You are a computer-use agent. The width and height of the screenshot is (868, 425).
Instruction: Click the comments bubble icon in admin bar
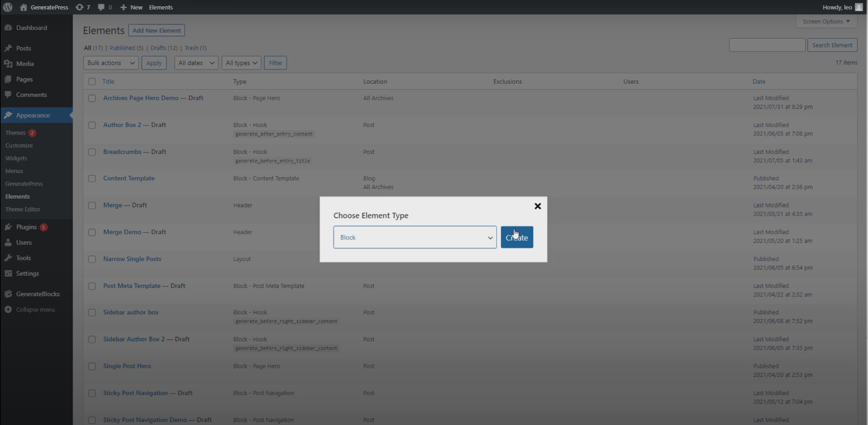click(x=101, y=7)
